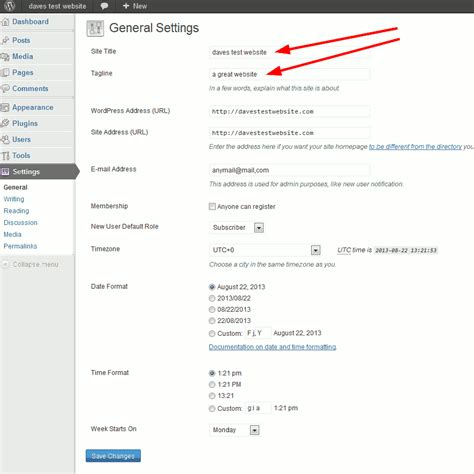This screenshot has width=474, height=474.
Task: Click the WordPress logo icon
Action: (x=9, y=6)
